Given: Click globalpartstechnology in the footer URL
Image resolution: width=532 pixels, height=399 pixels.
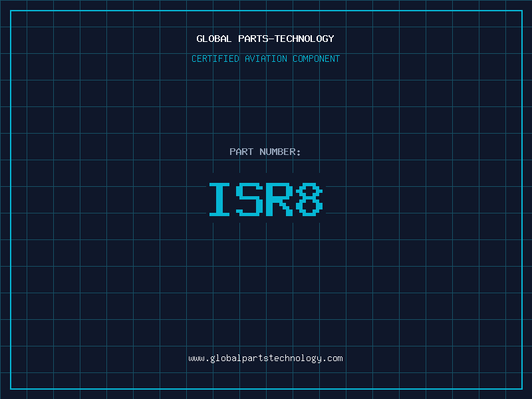Looking at the screenshot, I should tap(265, 358).
